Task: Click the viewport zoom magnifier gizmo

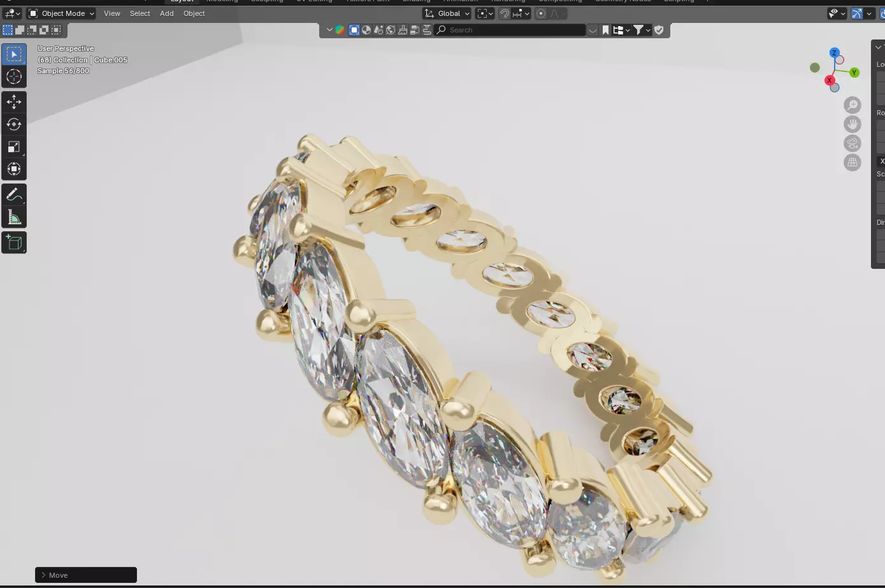Action: pos(853,105)
